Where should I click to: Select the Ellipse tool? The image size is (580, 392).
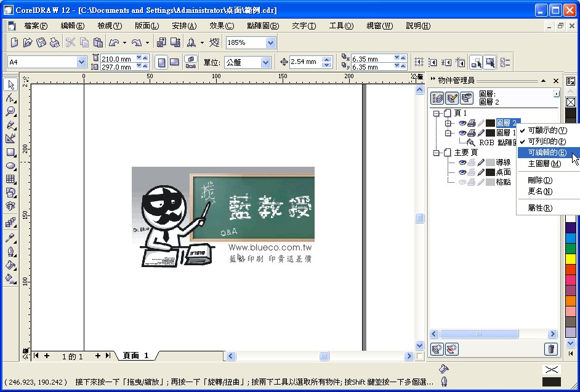10,166
